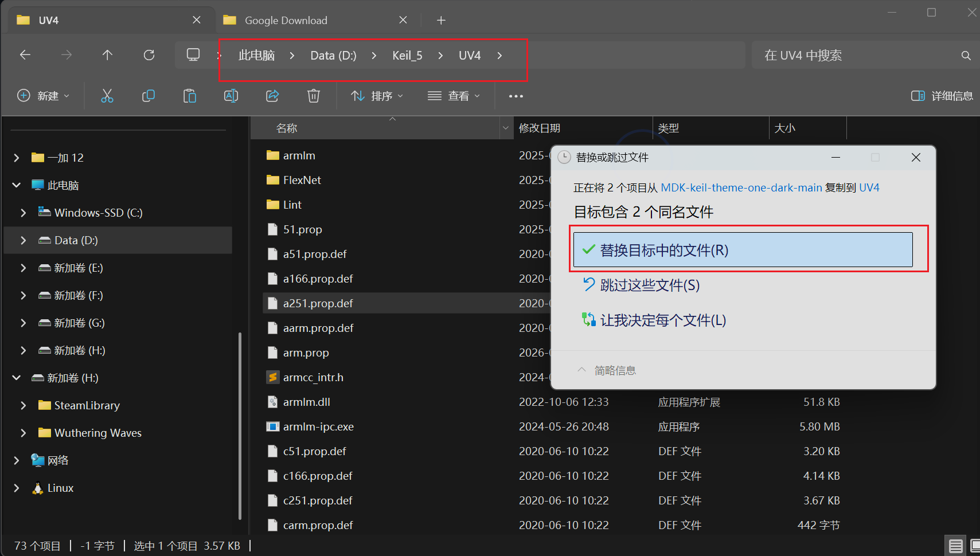Collapse the 此电脑 tree node
This screenshot has height=556, width=980.
pos(17,185)
